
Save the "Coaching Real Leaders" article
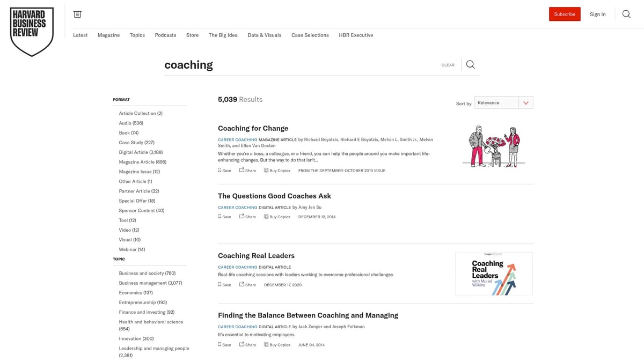click(224, 284)
